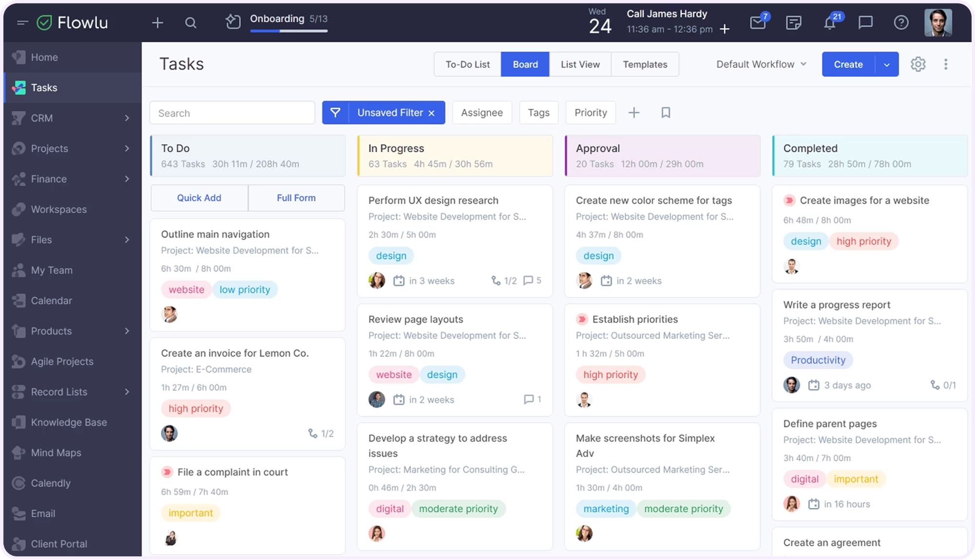Open the chat bubble icon
975x560 pixels.
coord(865,22)
